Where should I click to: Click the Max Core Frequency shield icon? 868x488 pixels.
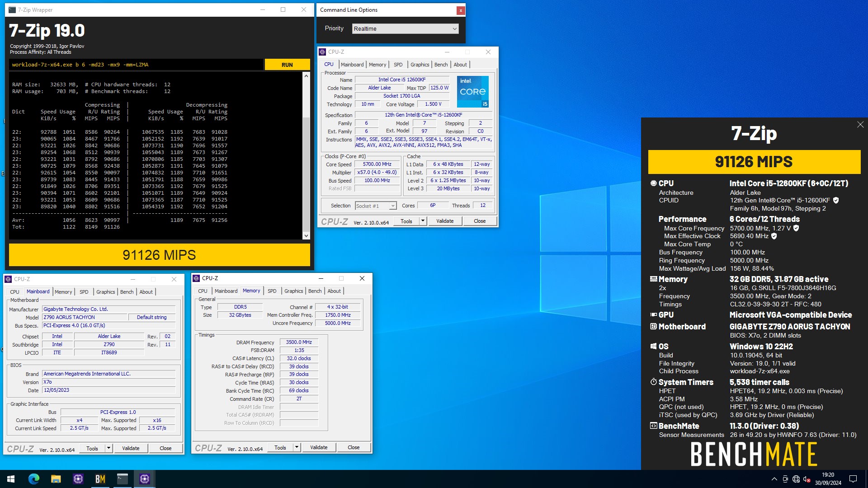coord(796,228)
